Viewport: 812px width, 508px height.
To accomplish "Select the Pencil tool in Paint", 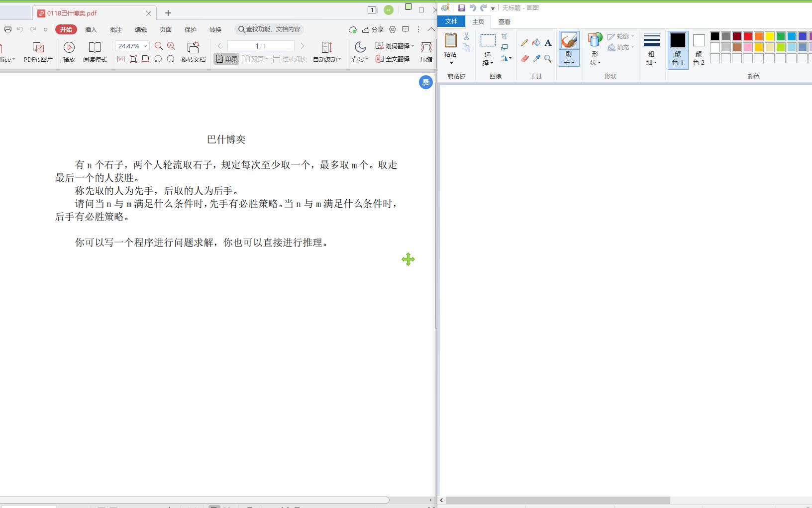I will [524, 43].
